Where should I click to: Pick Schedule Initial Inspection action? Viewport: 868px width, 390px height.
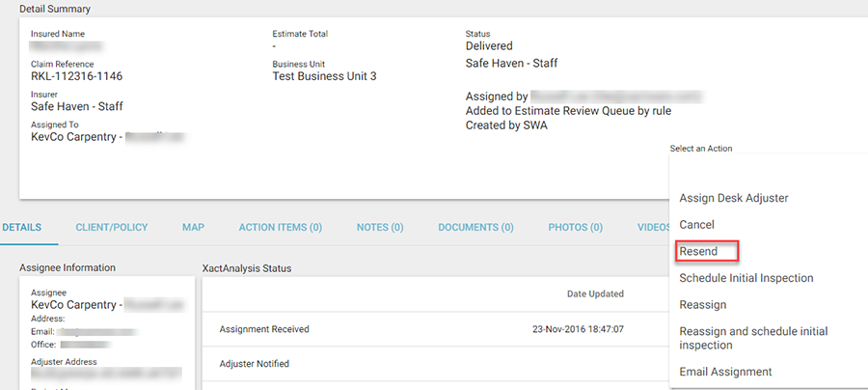click(x=746, y=278)
